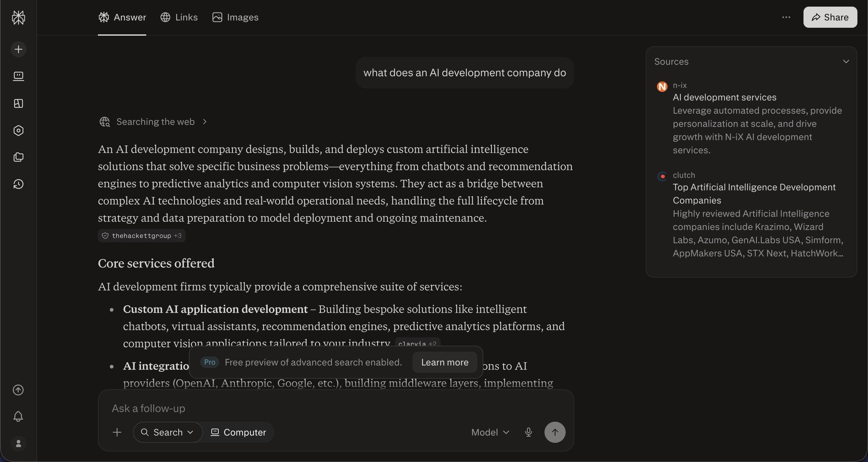Open the hexagon Discover icon in sidebar
The image size is (868, 462).
(19, 130)
